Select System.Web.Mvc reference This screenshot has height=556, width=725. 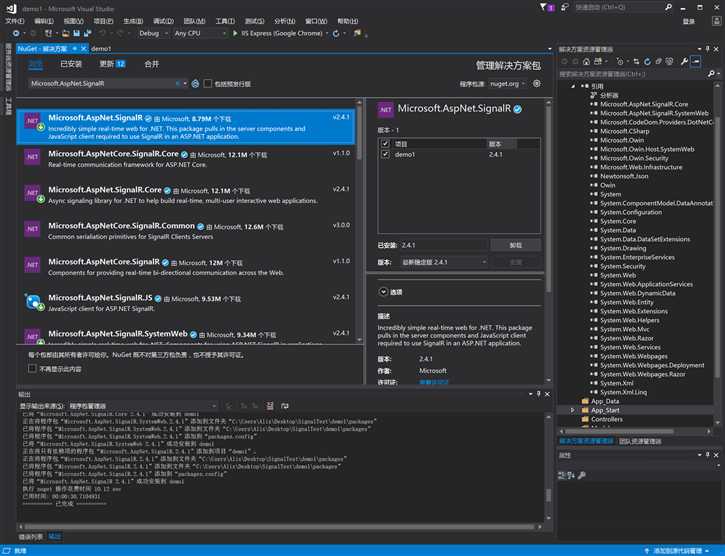pos(624,329)
